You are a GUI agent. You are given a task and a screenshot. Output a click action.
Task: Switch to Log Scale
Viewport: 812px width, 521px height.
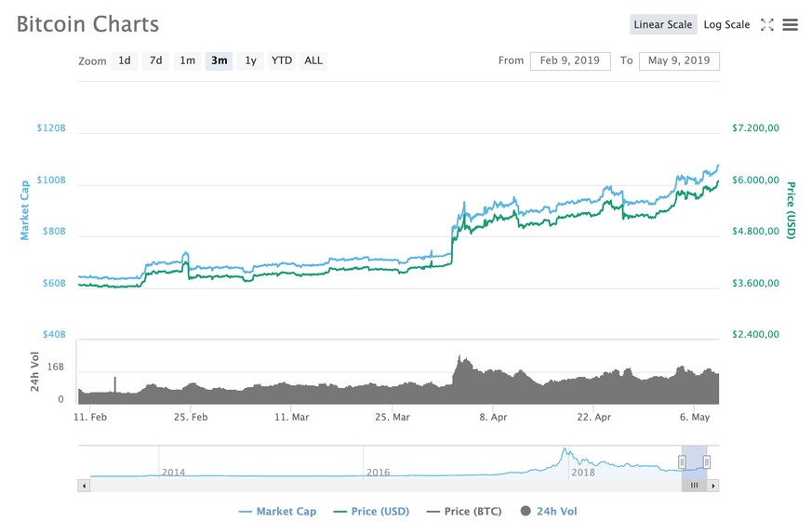pos(726,24)
